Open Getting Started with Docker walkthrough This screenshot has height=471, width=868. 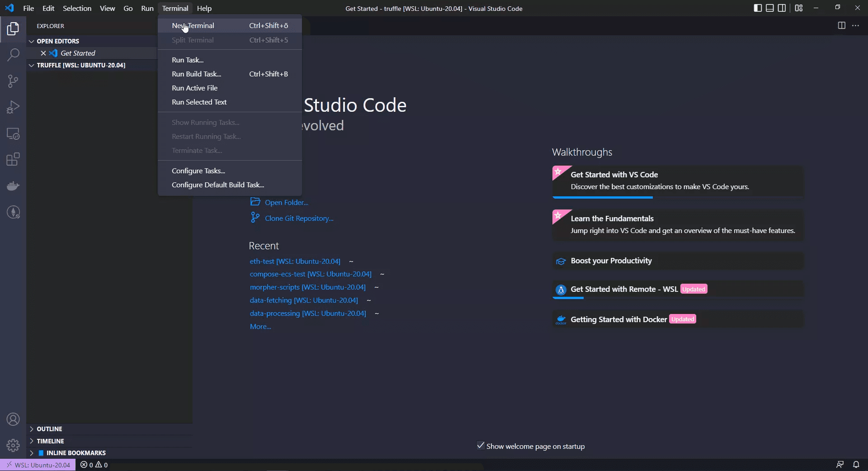678,319
